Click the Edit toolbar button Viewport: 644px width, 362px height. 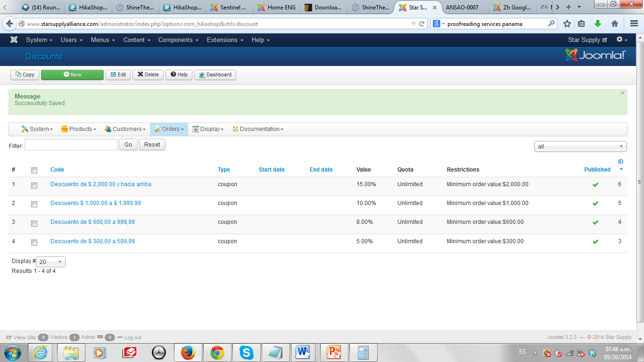118,74
